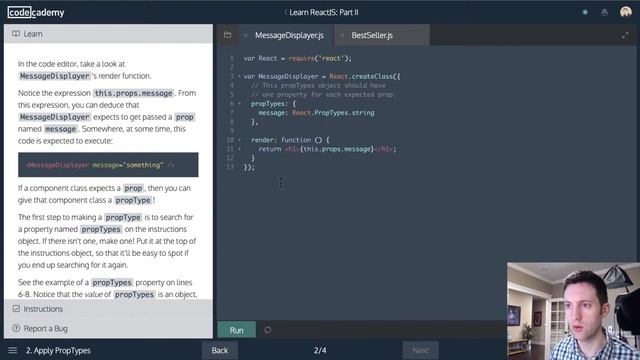The width and height of the screenshot is (640, 360).
Task: Go Back to the previous exercise
Action: tap(220, 350)
